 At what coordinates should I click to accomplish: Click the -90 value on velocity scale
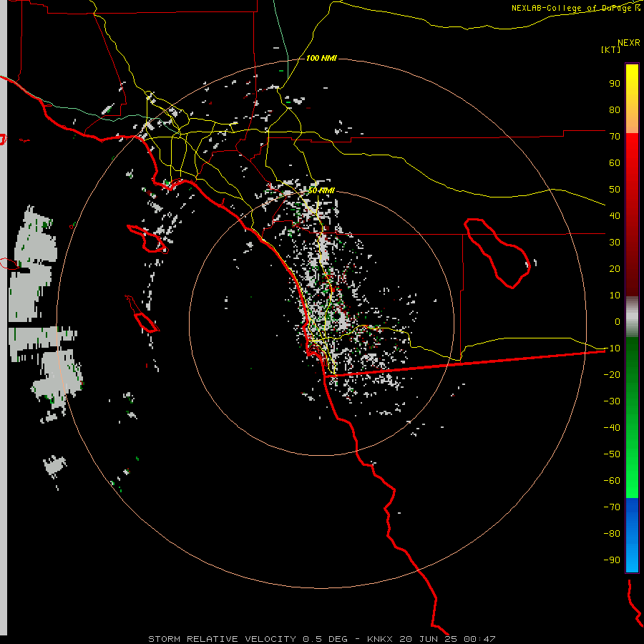point(612,560)
